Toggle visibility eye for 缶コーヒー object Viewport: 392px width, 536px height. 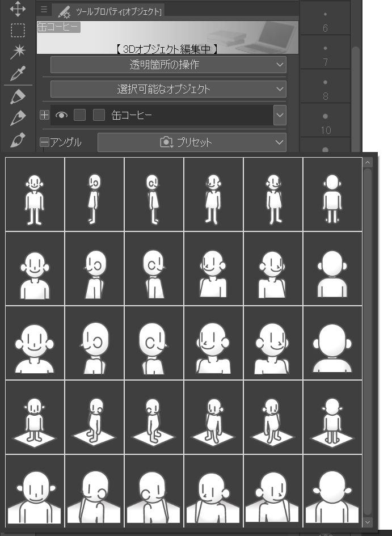(x=61, y=115)
